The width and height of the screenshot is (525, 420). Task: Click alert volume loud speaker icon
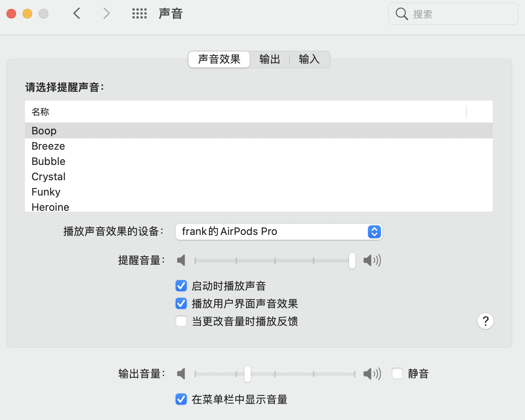pos(372,260)
